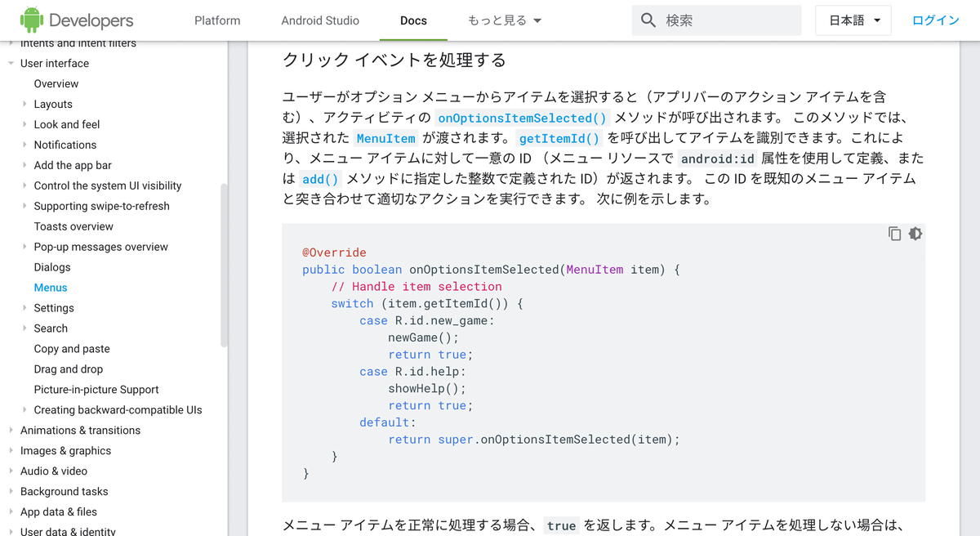
Task: Click the ログイン link
Action: tap(936, 20)
